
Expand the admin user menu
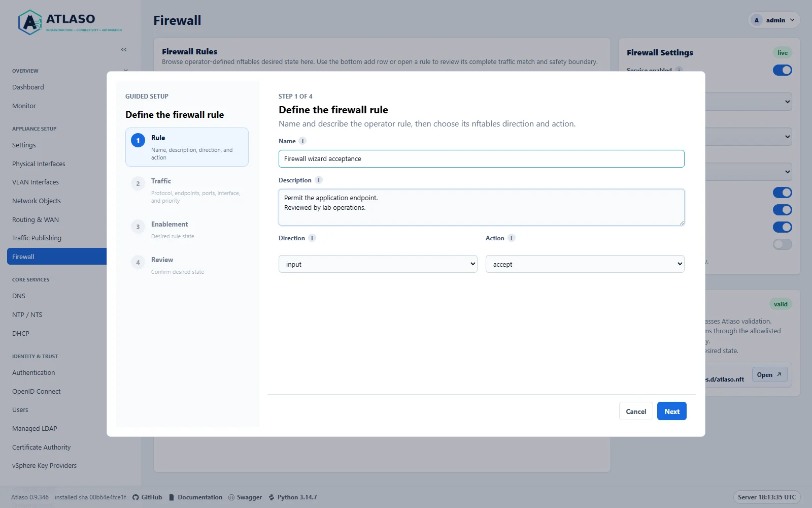click(x=774, y=20)
